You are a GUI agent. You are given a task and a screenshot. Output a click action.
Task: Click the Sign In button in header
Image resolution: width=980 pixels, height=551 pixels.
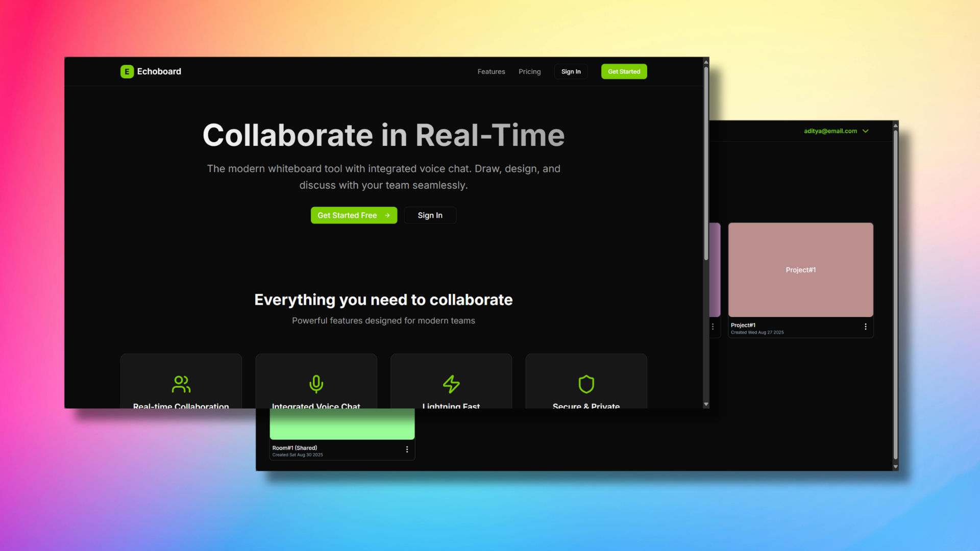pyautogui.click(x=571, y=71)
